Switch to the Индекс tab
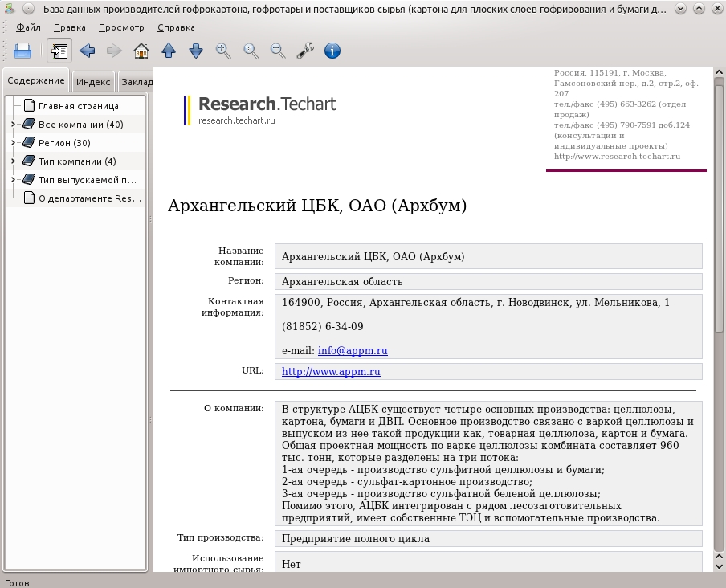The image size is (726, 588). tap(93, 82)
